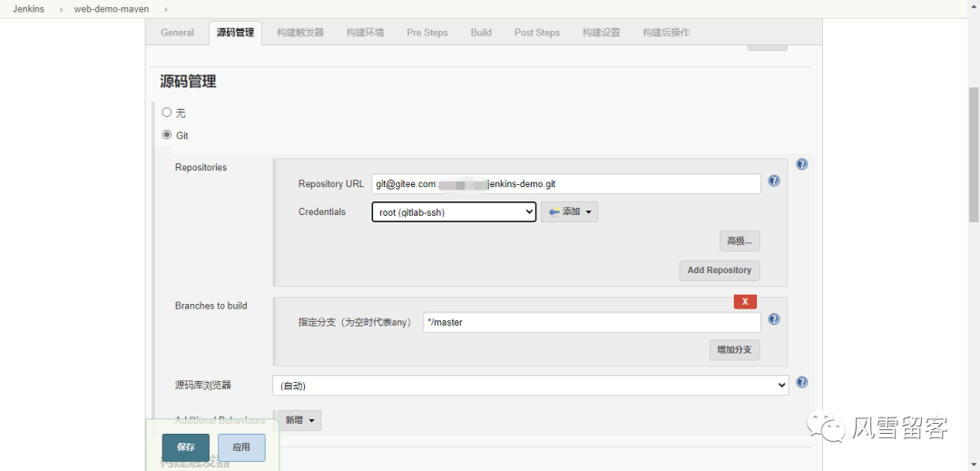The height and width of the screenshot is (471, 980).
Task: Switch to the 构建后操作 tab
Action: (x=666, y=33)
